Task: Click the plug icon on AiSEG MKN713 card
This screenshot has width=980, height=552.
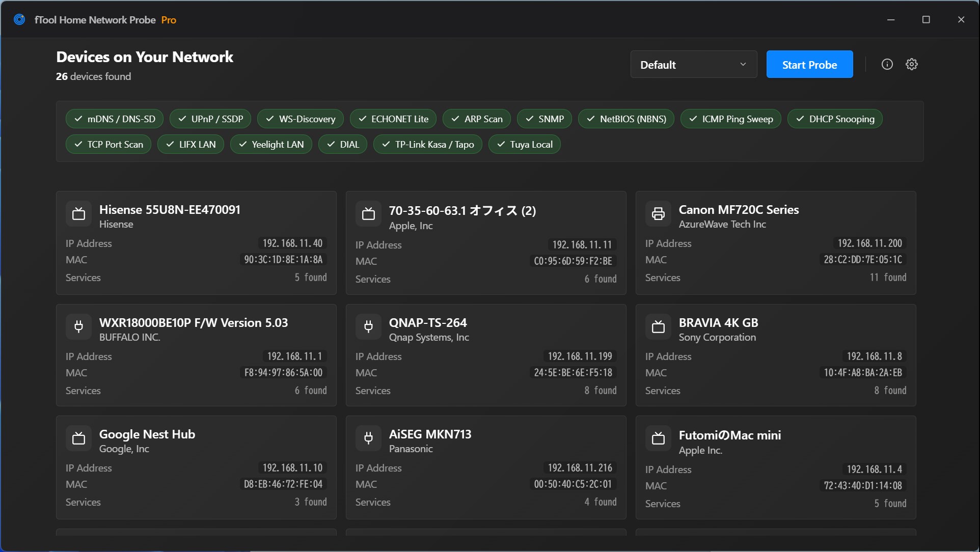Action: click(368, 438)
